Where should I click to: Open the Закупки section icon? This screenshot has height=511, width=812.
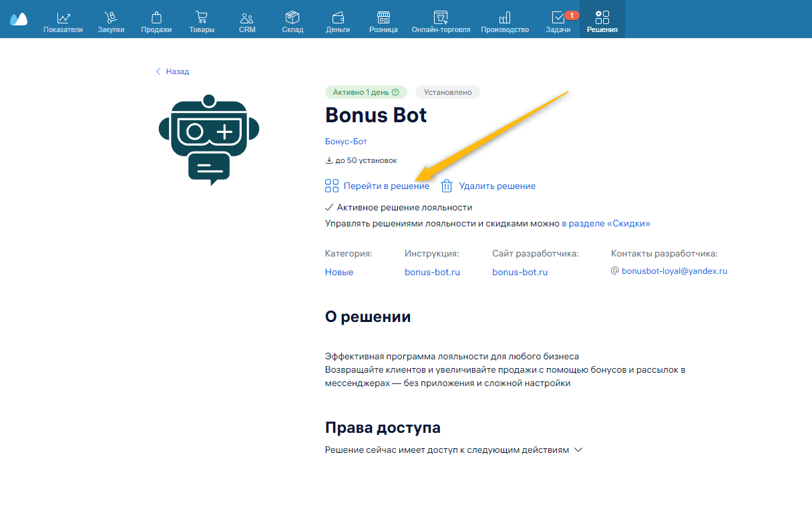point(111,17)
